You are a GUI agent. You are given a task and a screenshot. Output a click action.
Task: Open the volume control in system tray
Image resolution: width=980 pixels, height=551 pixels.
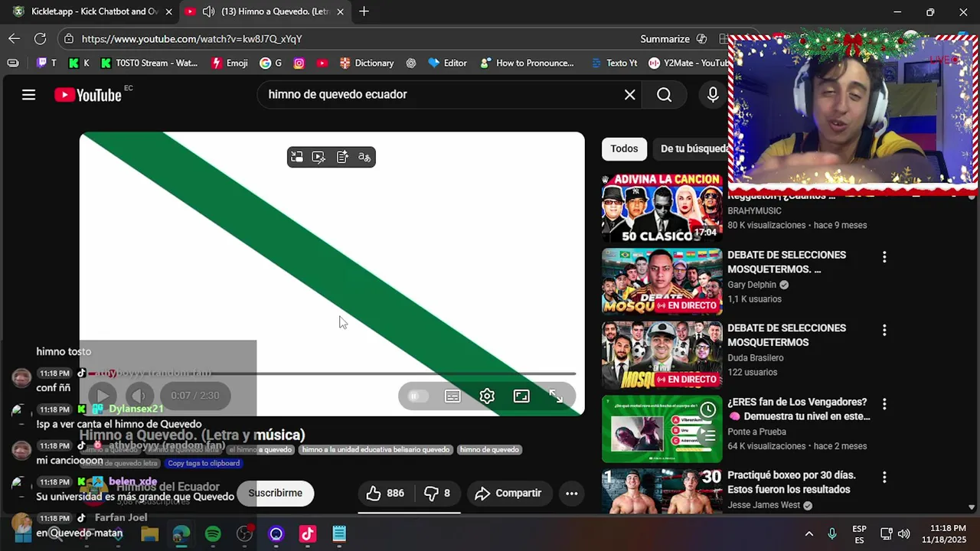[904, 533]
